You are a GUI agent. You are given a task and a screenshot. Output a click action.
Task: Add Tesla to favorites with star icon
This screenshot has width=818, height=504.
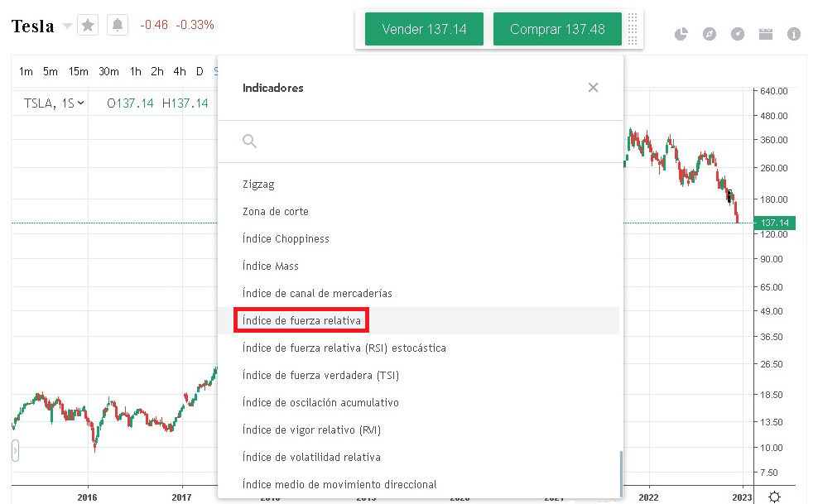pyautogui.click(x=88, y=26)
